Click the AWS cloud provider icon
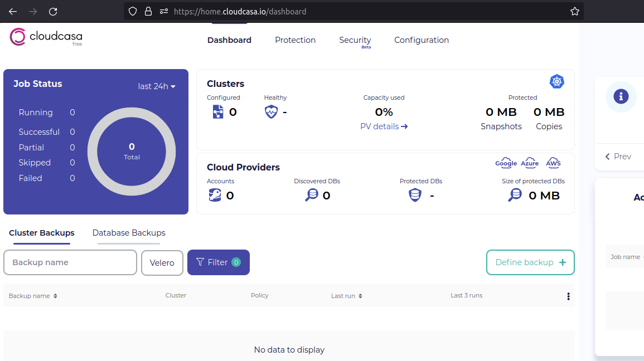The width and height of the screenshot is (644, 361). pyautogui.click(x=553, y=163)
